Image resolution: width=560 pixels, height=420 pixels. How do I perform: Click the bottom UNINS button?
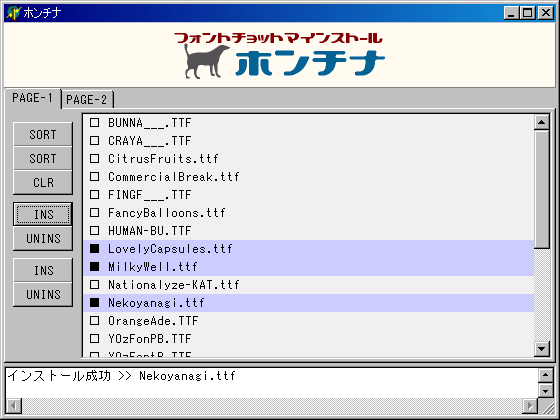coord(43,295)
